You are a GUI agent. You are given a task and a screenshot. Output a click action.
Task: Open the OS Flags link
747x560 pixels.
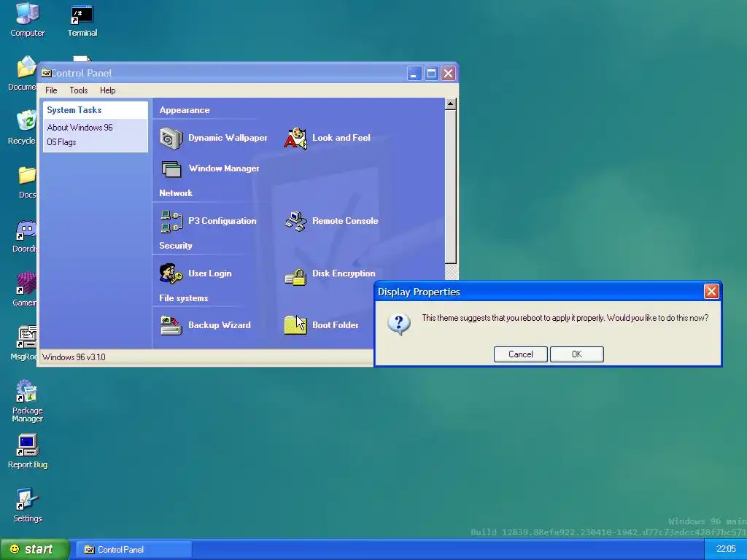tap(61, 142)
